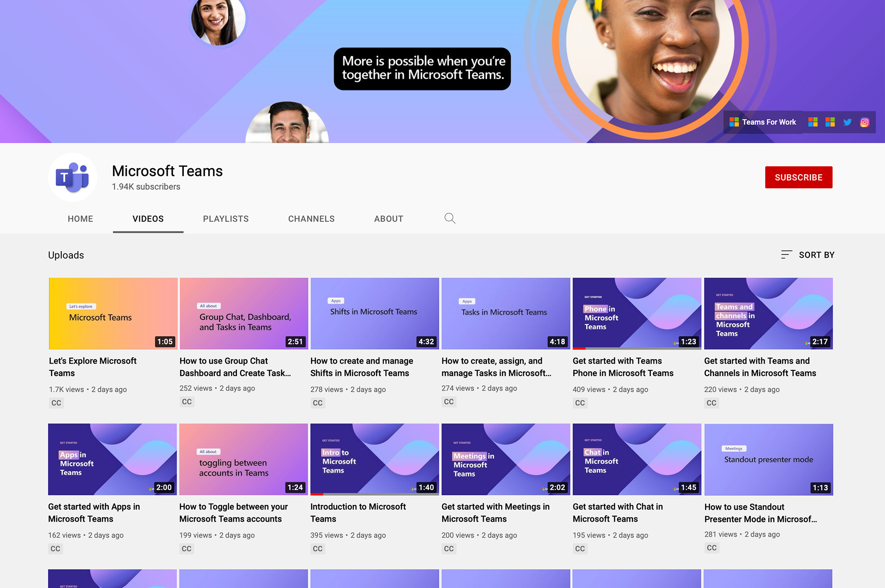Image resolution: width=885 pixels, height=588 pixels.
Task: View the About tab
Action: pyautogui.click(x=389, y=219)
